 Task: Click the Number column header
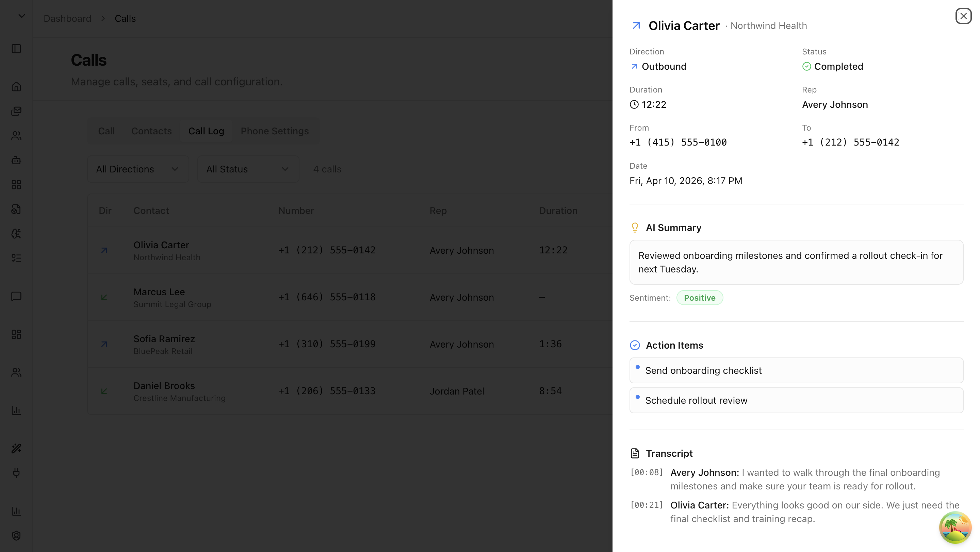pos(296,210)
